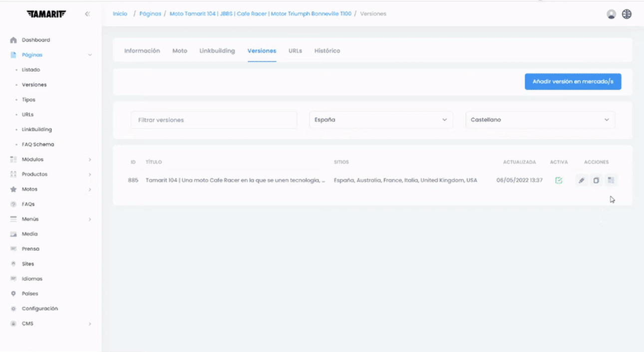Click the ACTUALIZADA column header
Screen dimensions: 644x352
click(x=519, y=162)
